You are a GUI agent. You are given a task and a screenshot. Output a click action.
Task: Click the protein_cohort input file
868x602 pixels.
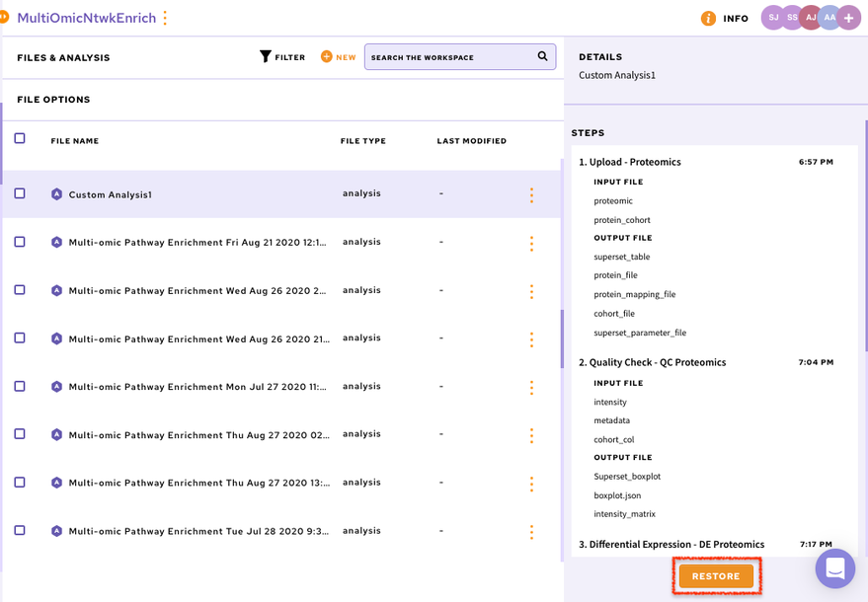point(622,220)
